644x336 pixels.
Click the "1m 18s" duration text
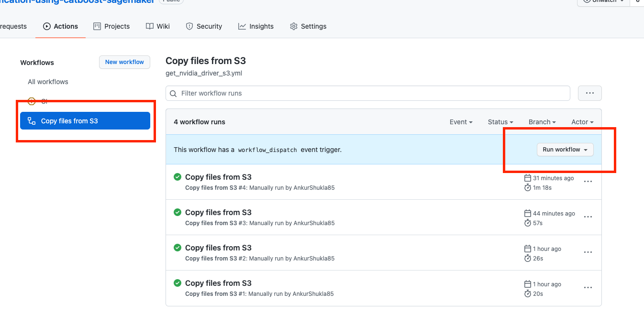coord(543,188)
